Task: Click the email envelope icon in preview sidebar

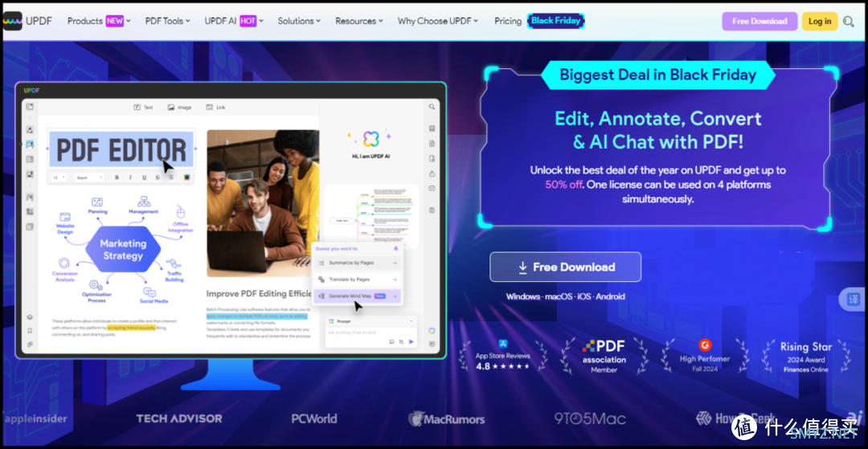Action: coord(432,188)
